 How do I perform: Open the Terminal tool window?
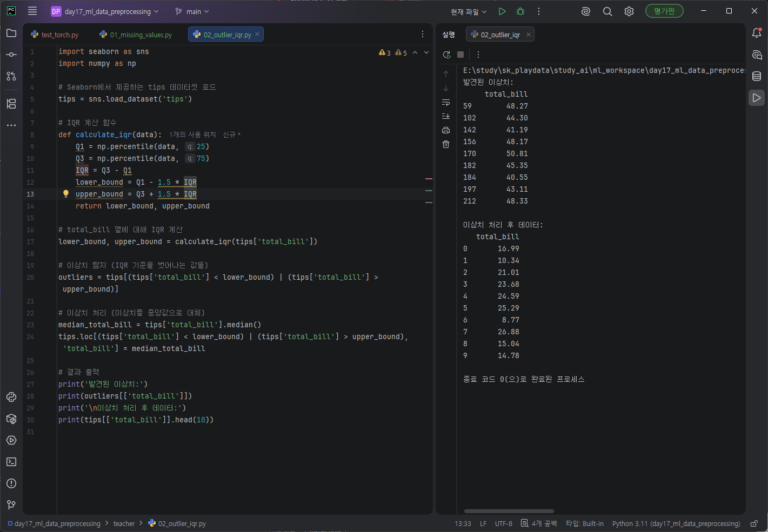(x=11, y=462)
